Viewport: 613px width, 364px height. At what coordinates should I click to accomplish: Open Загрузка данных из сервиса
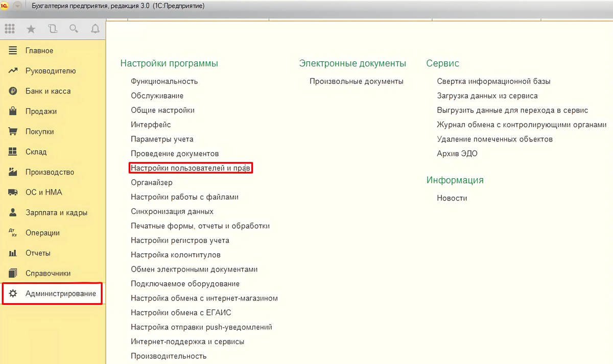point(487,95)
